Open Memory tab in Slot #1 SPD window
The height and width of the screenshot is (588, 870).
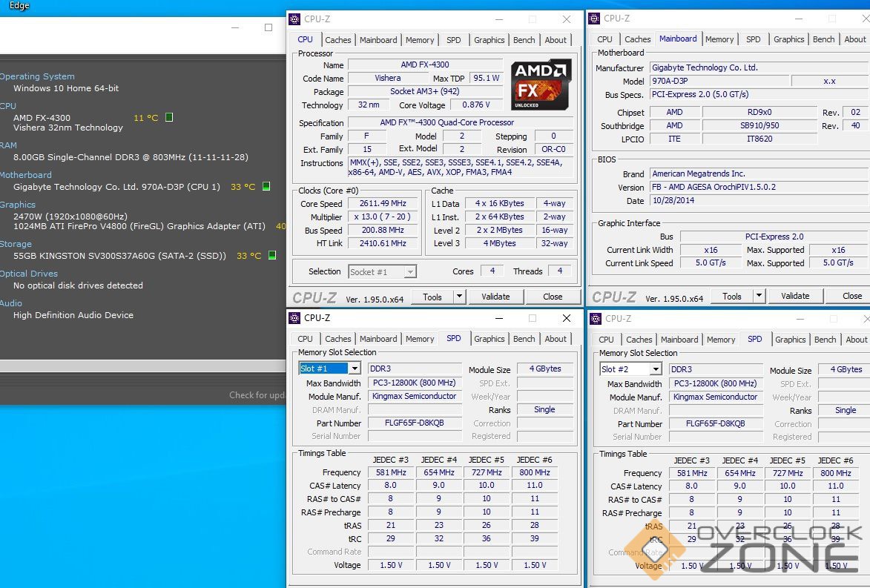click(x=420, y=339)
